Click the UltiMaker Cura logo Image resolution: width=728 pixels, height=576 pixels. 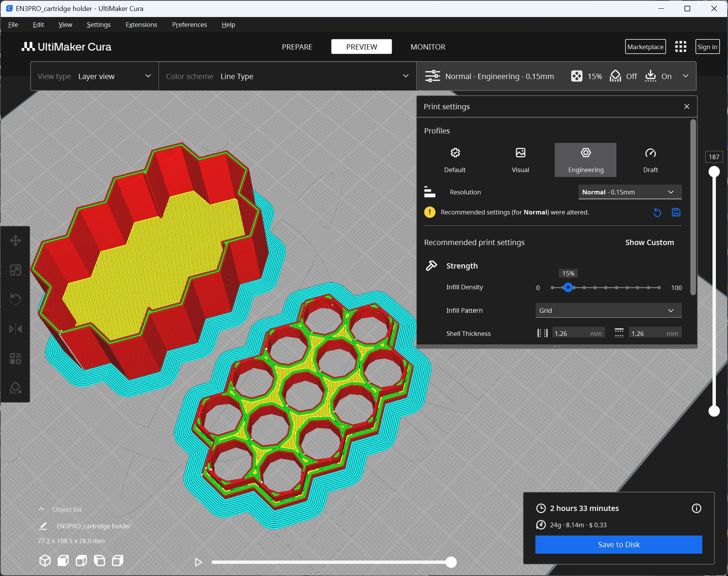pos(66,47)
